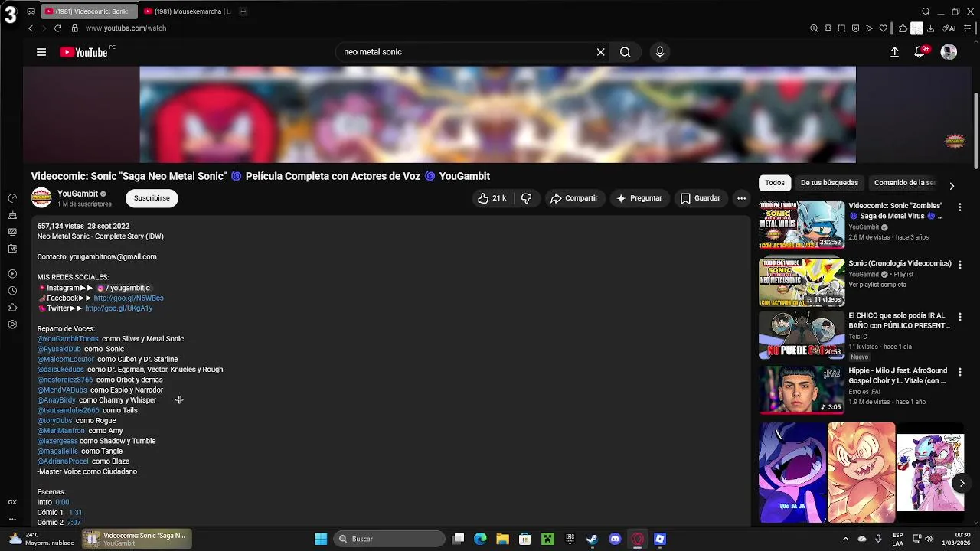
Task: Open a new browser tab
Action: [243, 11]
